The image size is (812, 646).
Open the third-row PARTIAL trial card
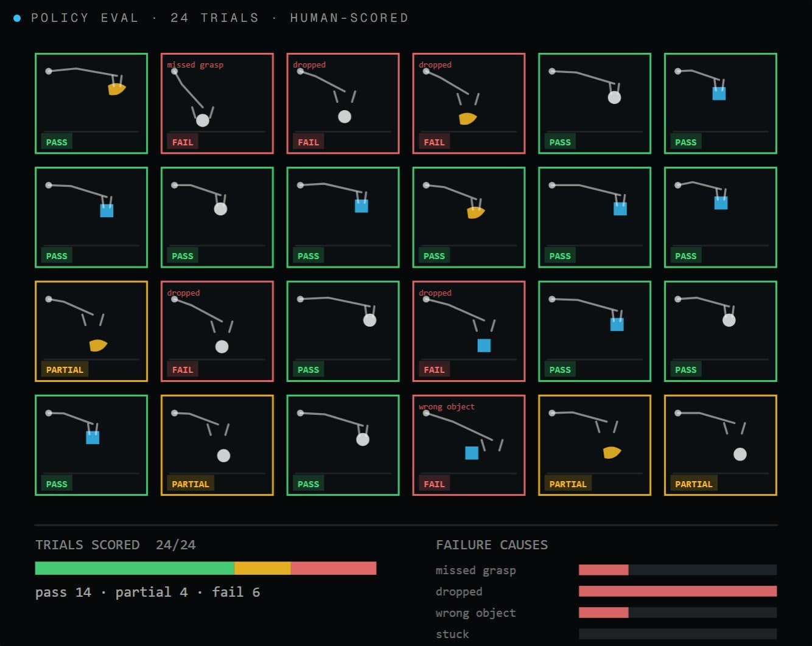pos(91,332)
